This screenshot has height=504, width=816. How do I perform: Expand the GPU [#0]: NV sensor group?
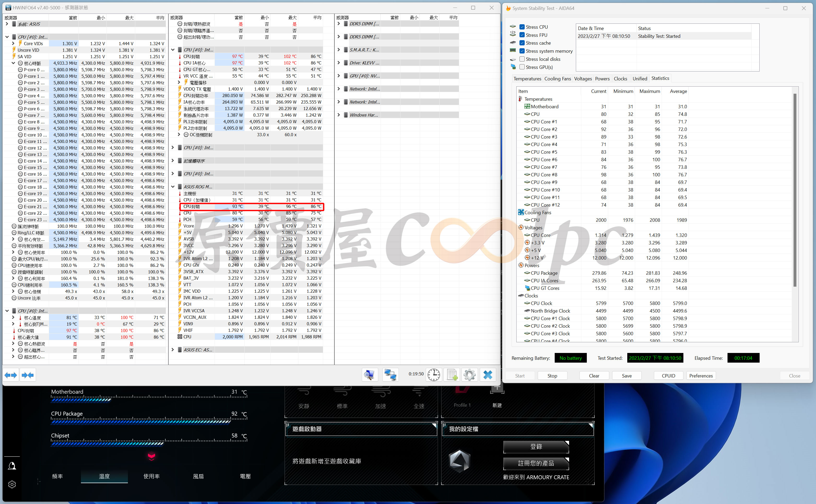[339, 76]
